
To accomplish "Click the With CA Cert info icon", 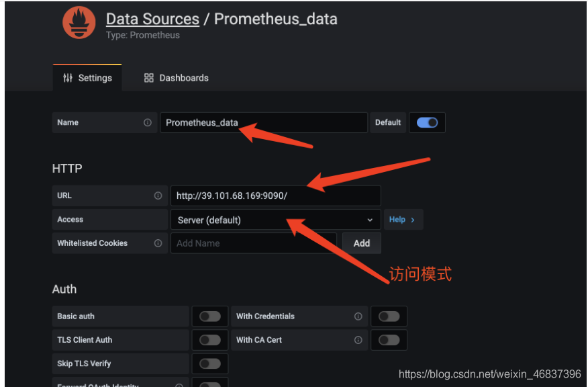I will 358,340.
